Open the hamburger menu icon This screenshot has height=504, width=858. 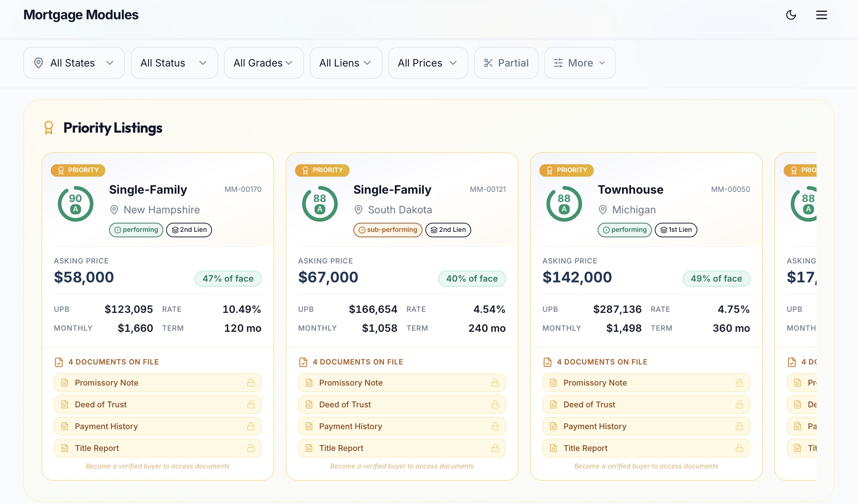(x=821, y=15)
